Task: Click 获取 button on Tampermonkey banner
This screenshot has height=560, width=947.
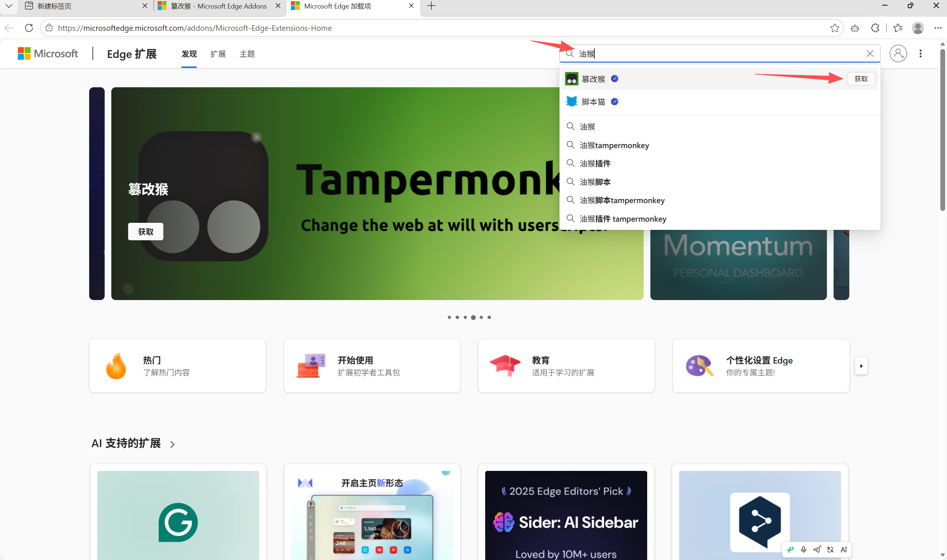Action: click(145, 231)
